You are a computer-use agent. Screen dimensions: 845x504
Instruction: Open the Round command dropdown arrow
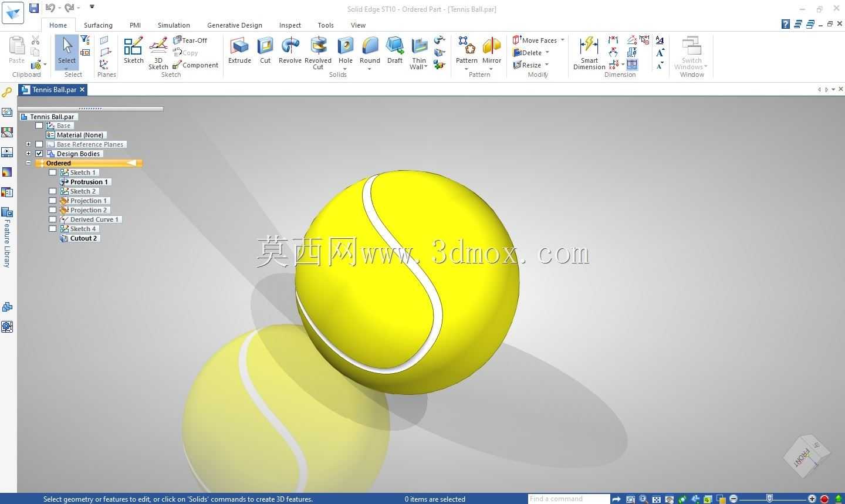tap(370, 69)
